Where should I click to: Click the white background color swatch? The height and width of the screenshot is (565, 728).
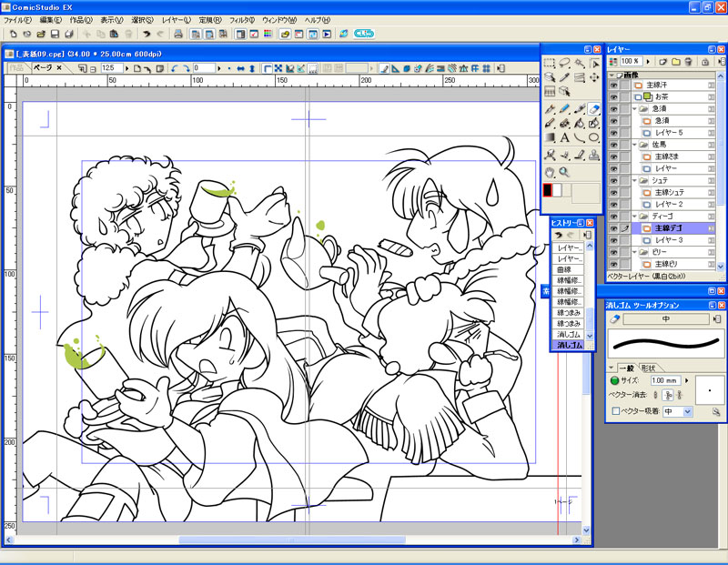tap(557, 190)
